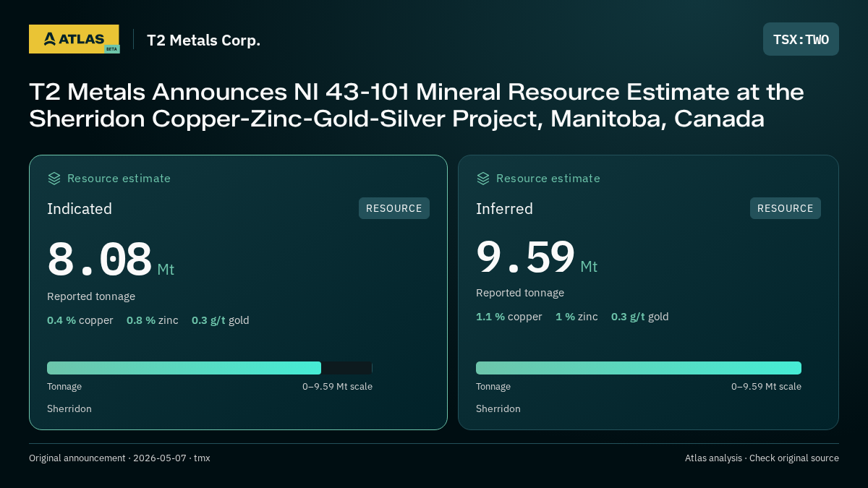The width and height of the screenshot is (868, 488).
Task: Click 0.3 g/t gold in Inferred card
Action: tap(640, 317)
